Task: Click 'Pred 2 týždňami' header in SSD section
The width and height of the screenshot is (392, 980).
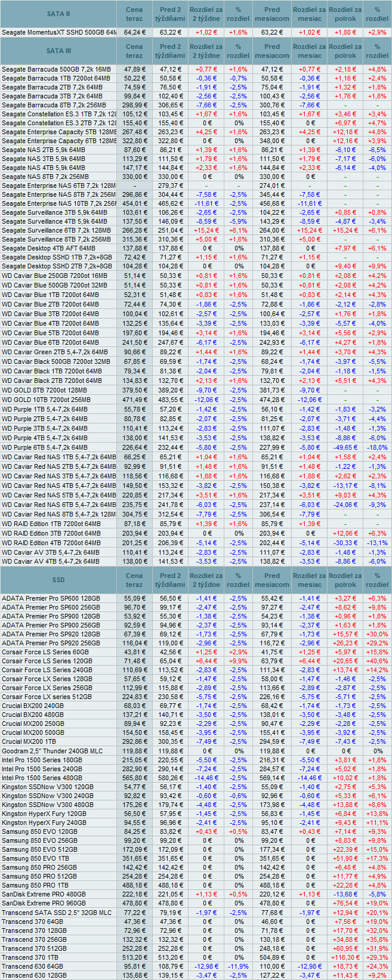Action: pos(170,580)
